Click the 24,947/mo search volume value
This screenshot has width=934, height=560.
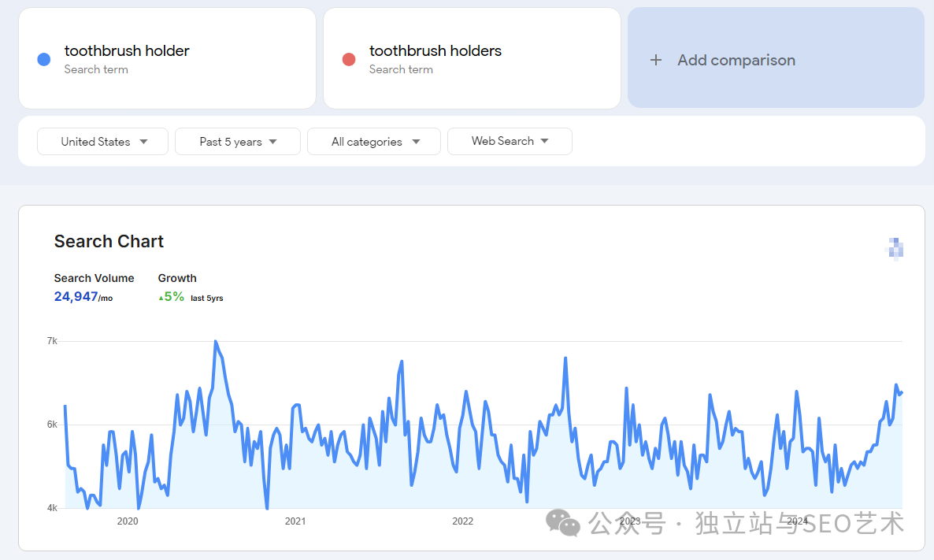pos(83,297)
